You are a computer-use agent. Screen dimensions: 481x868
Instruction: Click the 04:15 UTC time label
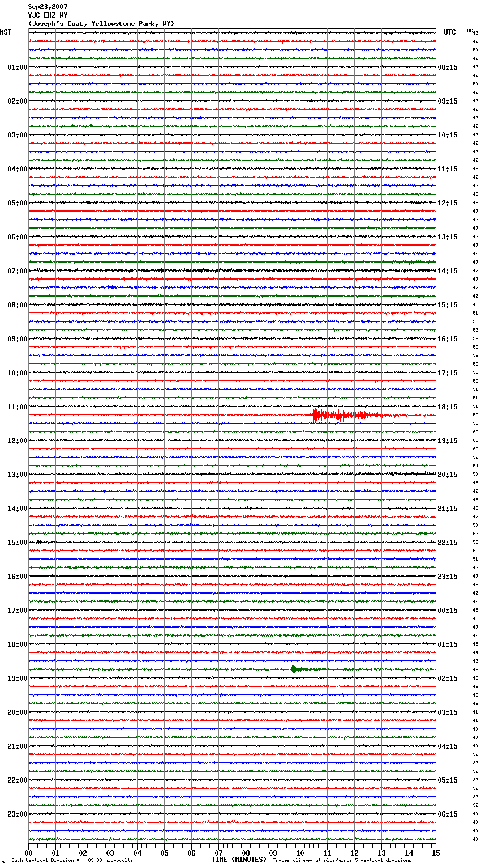[448, 746]
